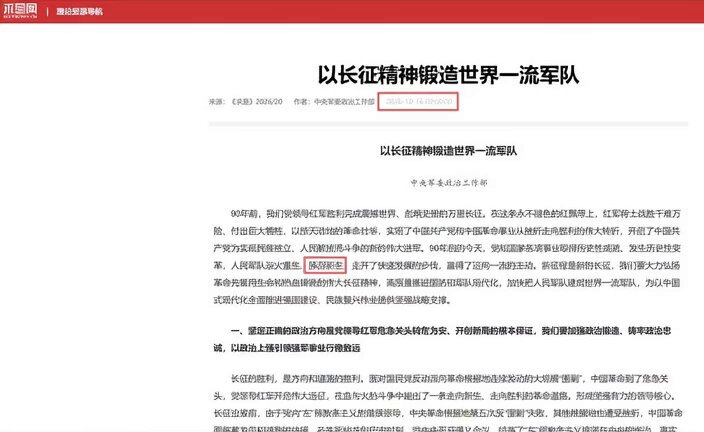Click the first paragraph beginning with 90年前
This screenshot has height=432, width=704.
pyautogui.click(x=447, y=256)
